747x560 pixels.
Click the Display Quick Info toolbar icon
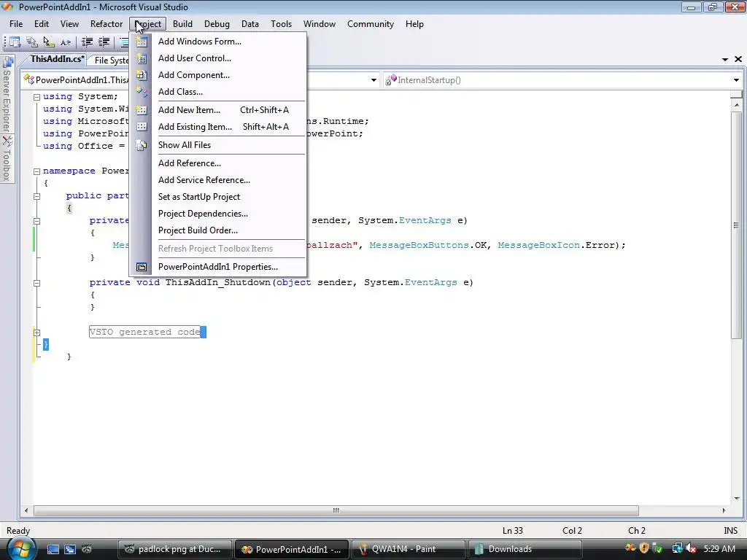49,42
